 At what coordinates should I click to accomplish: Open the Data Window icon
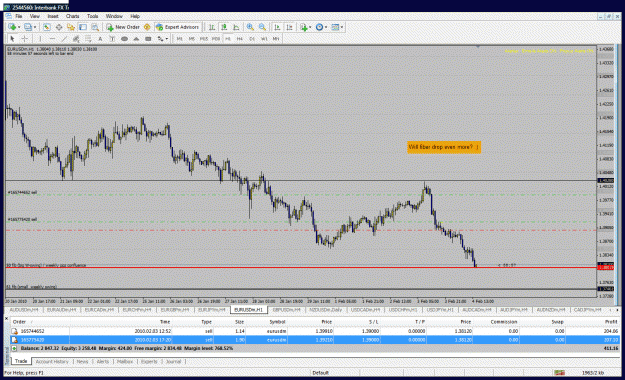[59, 27]
